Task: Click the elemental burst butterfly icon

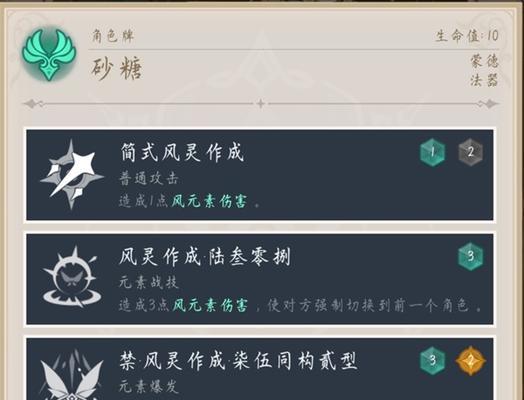Action: pyautogui.click(x=71, y=375)
